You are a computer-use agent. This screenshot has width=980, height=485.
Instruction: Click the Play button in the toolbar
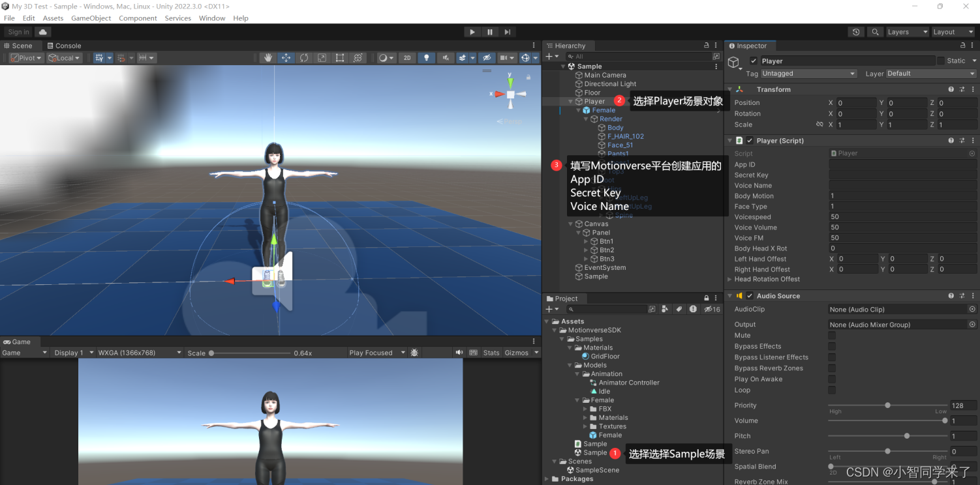pyautogui.click(x=472, y=32)
